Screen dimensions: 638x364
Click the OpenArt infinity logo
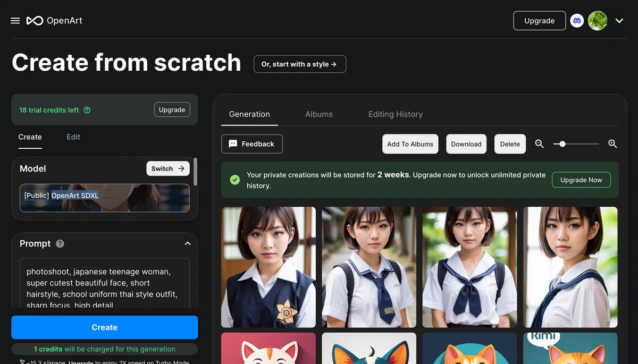(35, 21)
